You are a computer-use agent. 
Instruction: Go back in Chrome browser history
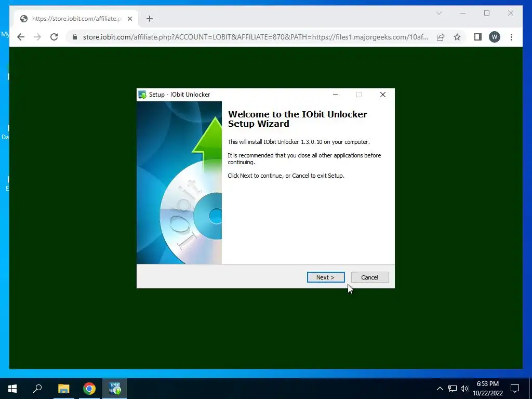click(21, 37)
